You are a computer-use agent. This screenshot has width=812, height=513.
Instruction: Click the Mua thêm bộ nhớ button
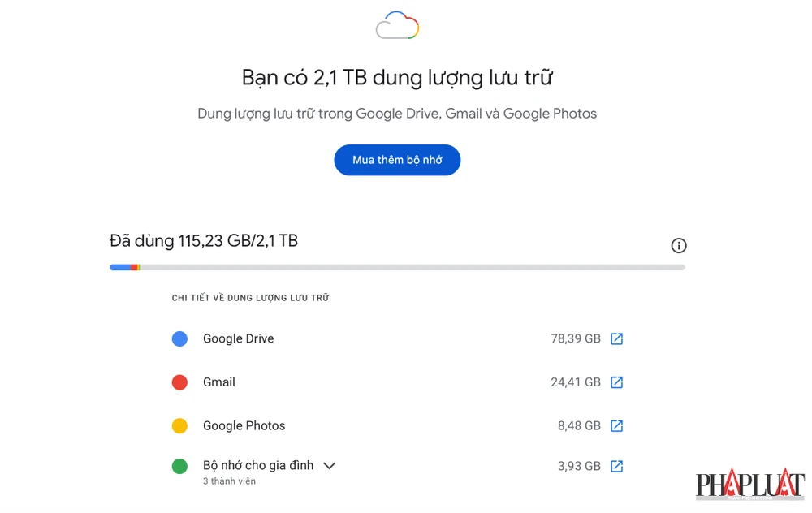[397, 160]
